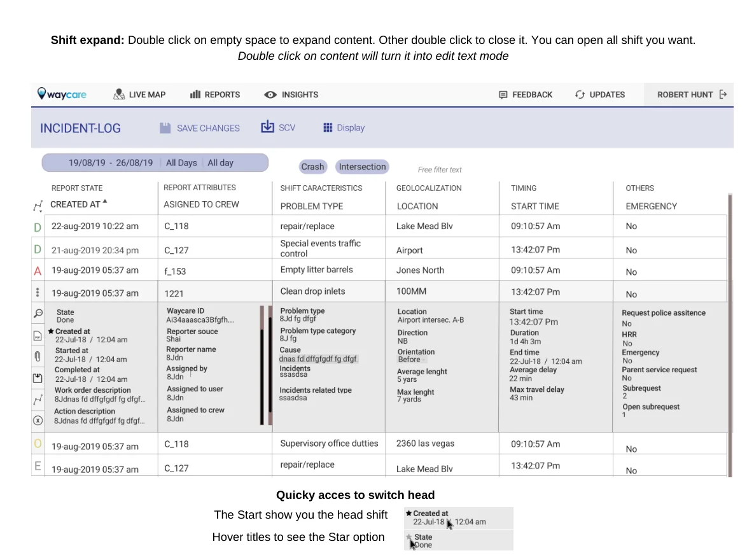Viewport: 747px width, 560px height.
Task: Click the ASIGNED TO CREW column header
Action: click(x=202, y=204)
